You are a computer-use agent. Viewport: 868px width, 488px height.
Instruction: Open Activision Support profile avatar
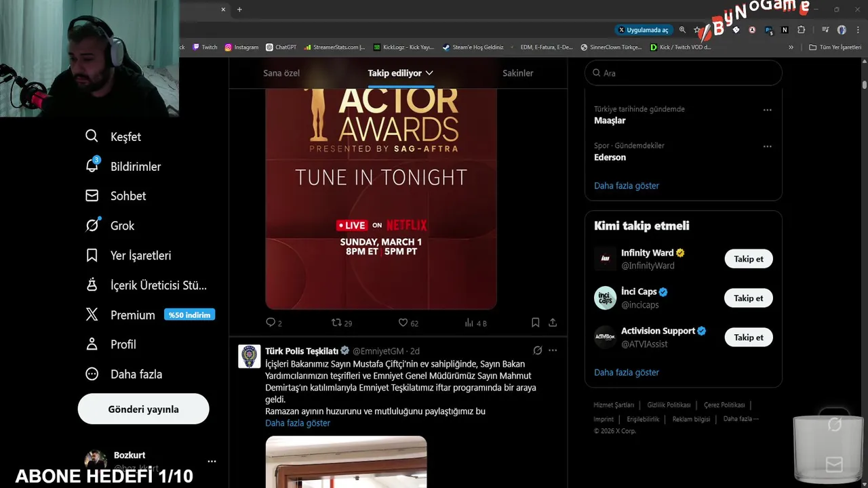606,338
